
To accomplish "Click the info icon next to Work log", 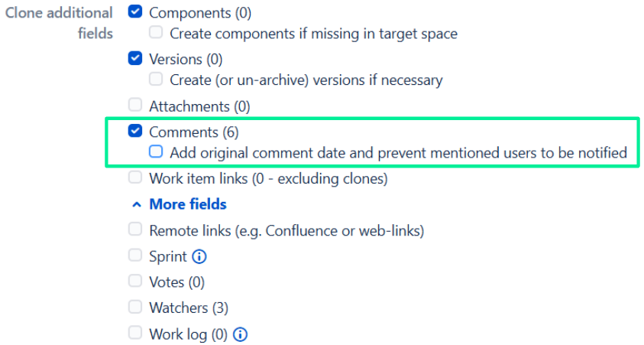I will (x=241, y=334).
